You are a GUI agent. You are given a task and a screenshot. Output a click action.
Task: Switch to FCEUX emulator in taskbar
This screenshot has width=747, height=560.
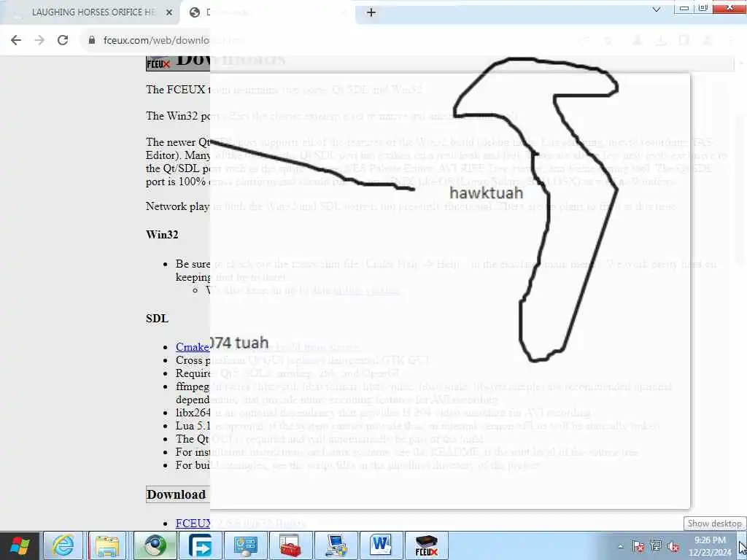[426, 545]
